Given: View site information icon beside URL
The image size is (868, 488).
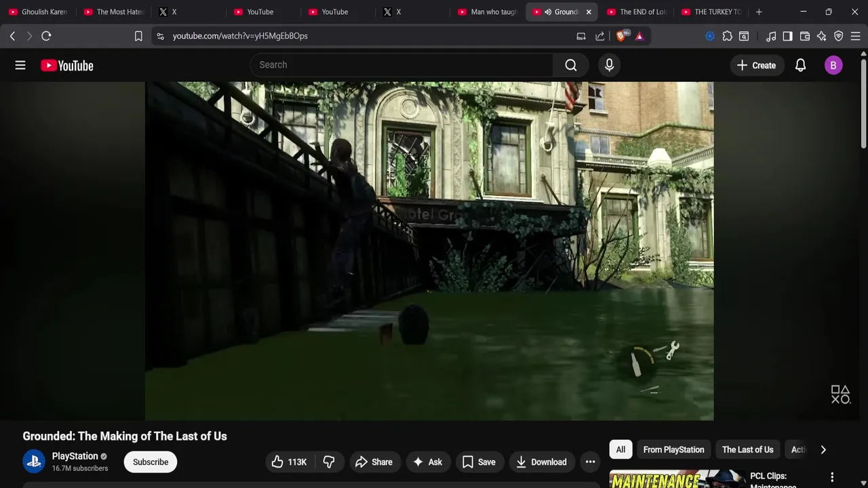Looking at the screenshot, I should (x=160, y=36).
